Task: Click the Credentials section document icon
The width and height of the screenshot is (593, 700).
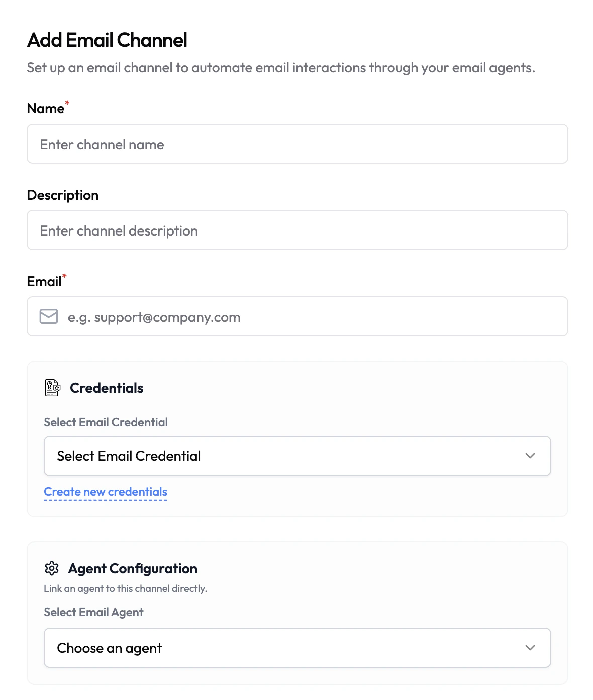Action: [x=52, y=388]
